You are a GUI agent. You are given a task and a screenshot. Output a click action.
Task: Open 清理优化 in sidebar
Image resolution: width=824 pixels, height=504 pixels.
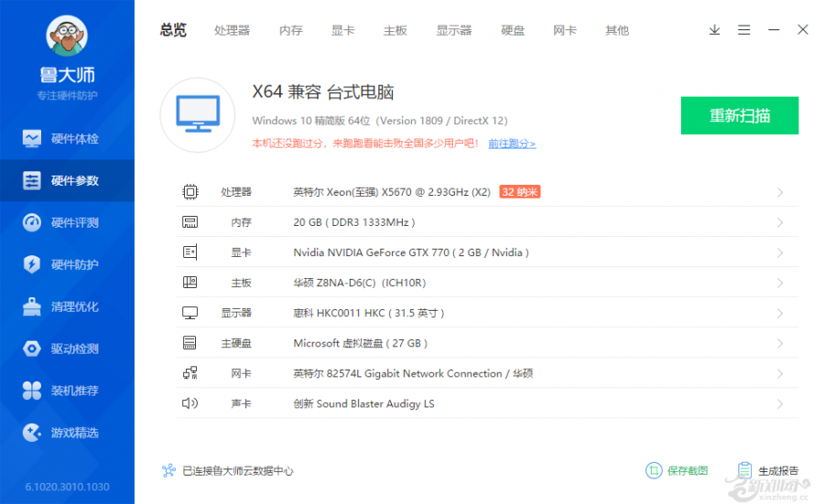point(67,306)
